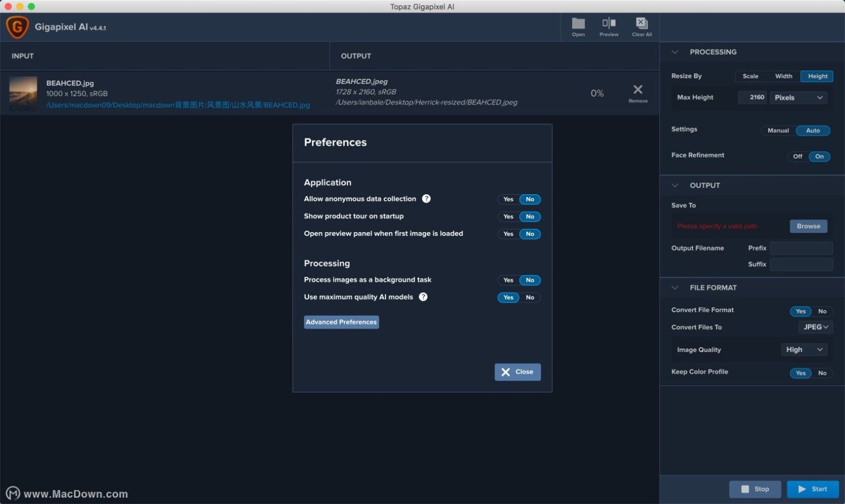The height and width of the screenshot is (504, 845).
Task: Collapse the PROCESSING section
Action: [x=675, y=52]
